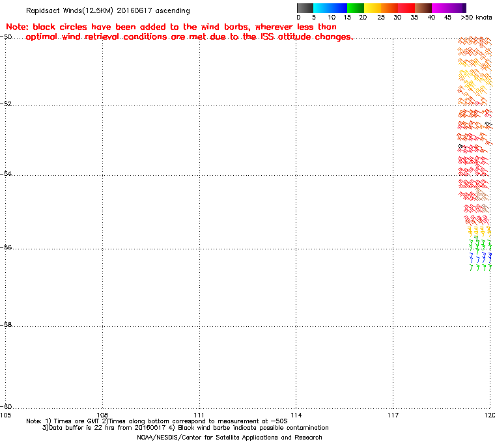Image resolution: width=495 pixels, height=448 pixels.
Task: Click the red 'optimal wind retrieval conditions' line
Action: (x=190, y=37)
